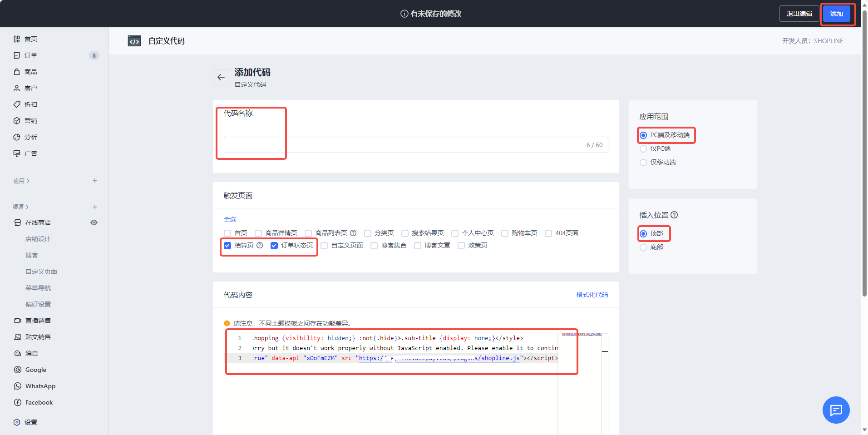Click the WhatsApp channel icon
Screen dimensions: 868x435
click(x=18, y=386)
